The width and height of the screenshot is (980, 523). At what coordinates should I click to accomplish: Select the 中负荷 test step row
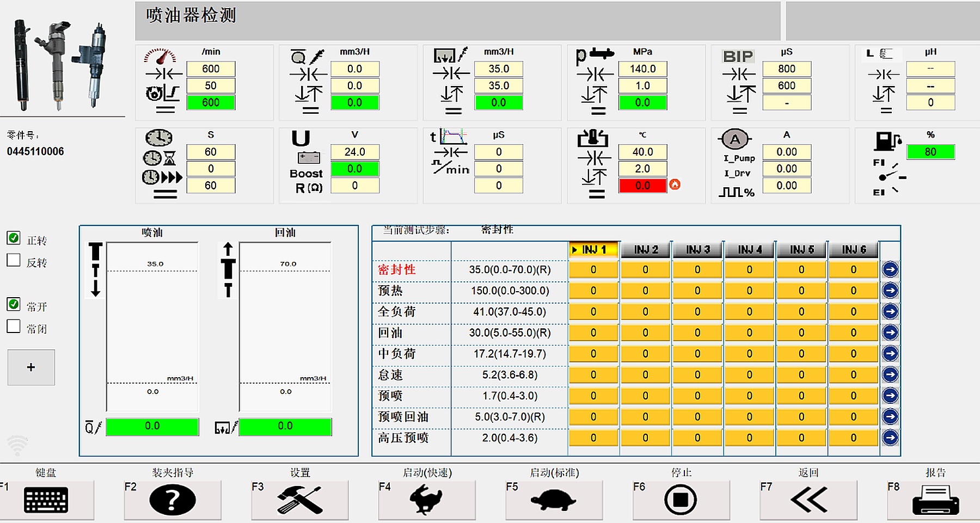click(x=396, y=354)
